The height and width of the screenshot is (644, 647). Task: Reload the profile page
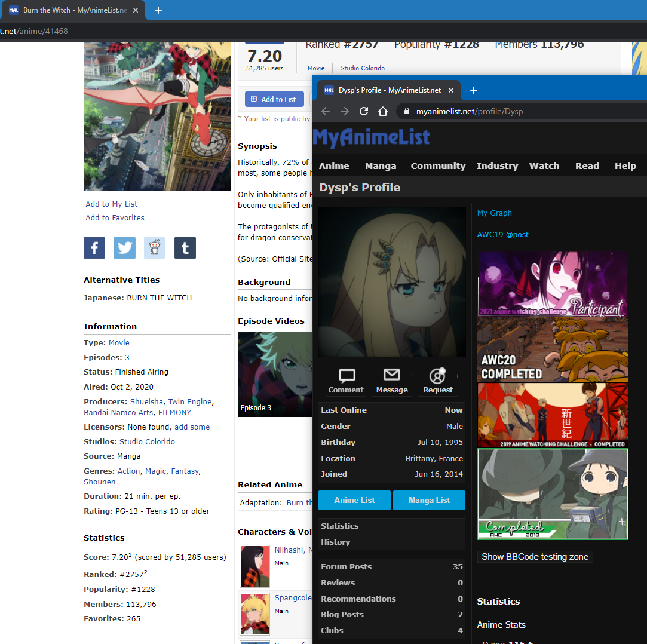(363, 111)
